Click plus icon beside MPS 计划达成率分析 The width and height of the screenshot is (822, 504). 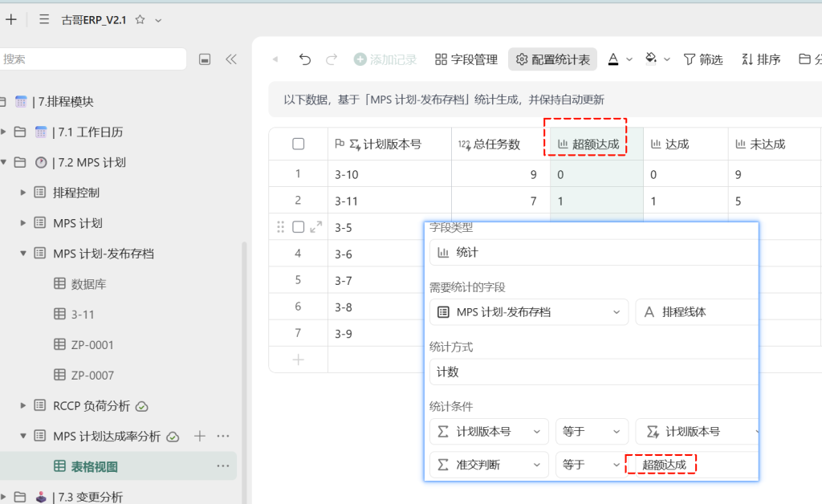pyautogui.click(x=200, y=436)
